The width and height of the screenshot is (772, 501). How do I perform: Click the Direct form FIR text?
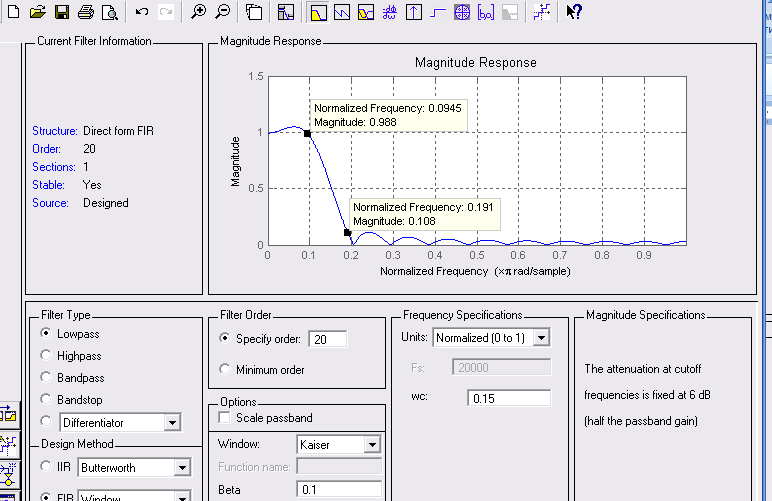[118, 131]
